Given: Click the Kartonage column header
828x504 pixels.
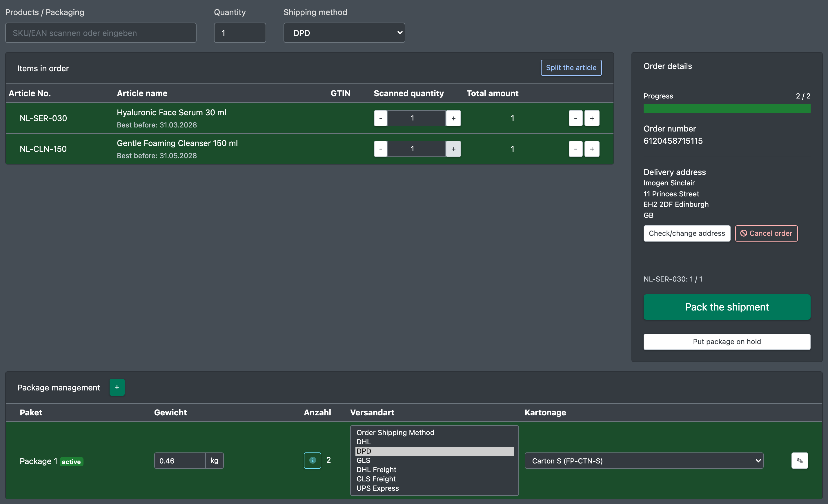Looking at the screenshot, I should [545, 412].
